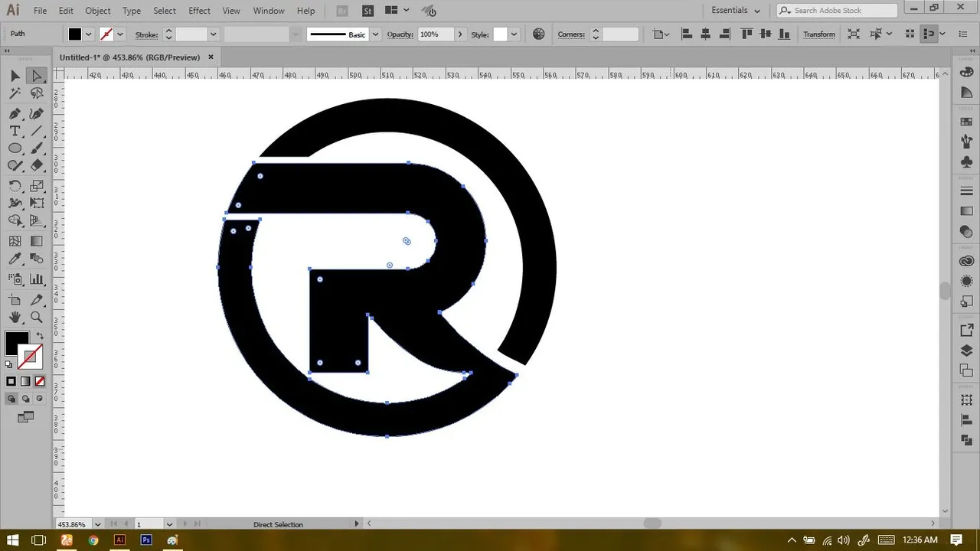Select the Rotate tool

(x=15, y=186)
